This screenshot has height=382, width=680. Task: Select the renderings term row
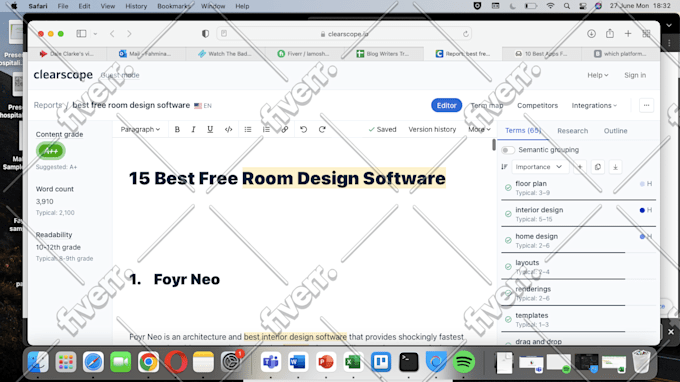click(x=578, y=293)
